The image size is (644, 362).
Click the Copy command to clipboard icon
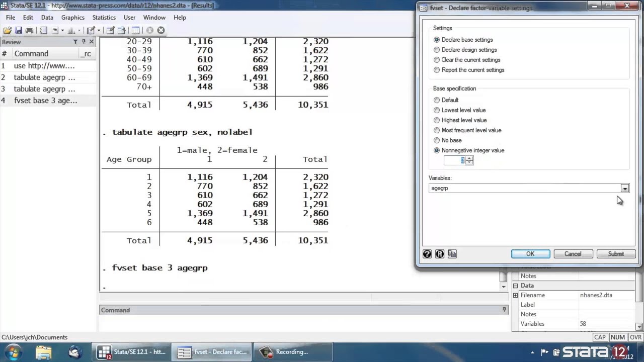click(x=452, y=254)
